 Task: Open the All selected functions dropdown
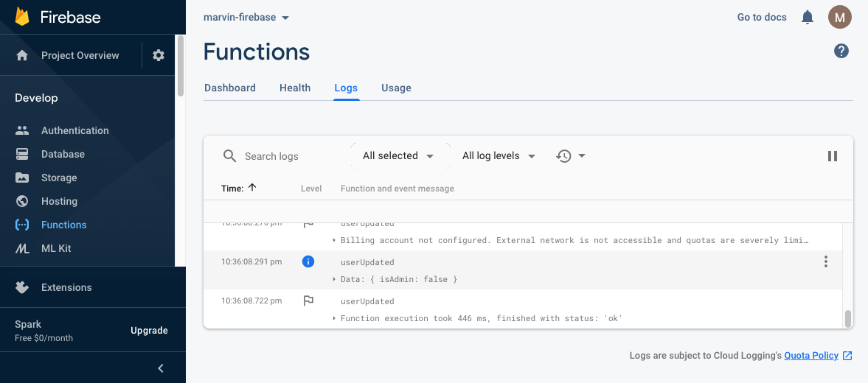[x=398, y=156]
